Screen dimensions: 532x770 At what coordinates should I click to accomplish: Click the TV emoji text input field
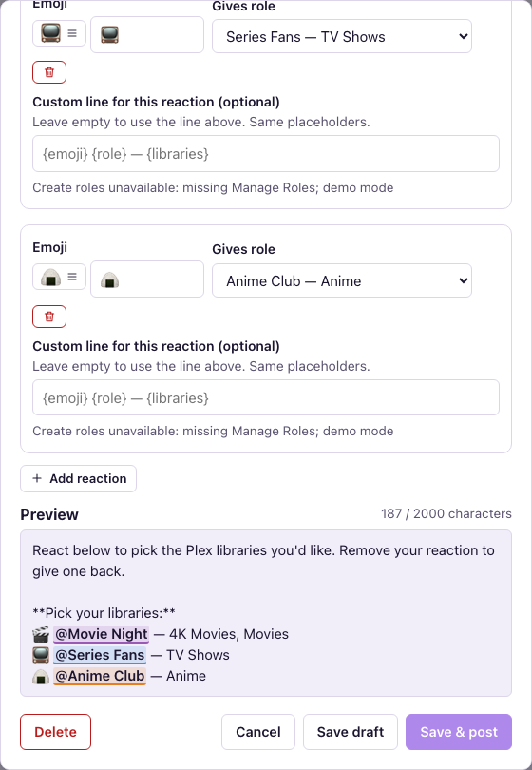147,34
